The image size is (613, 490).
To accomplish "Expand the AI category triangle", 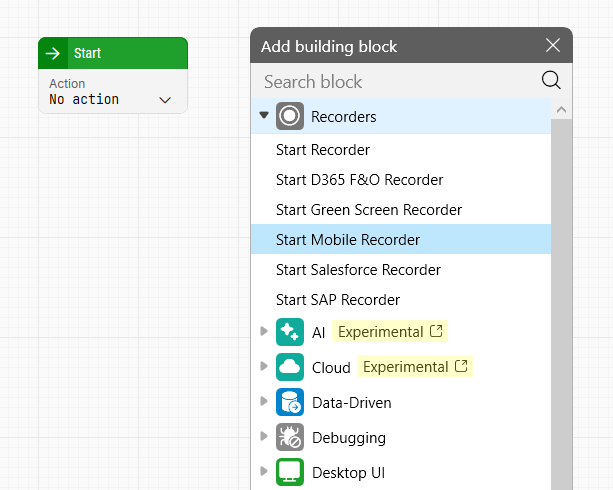I will (x=264, y=332).
